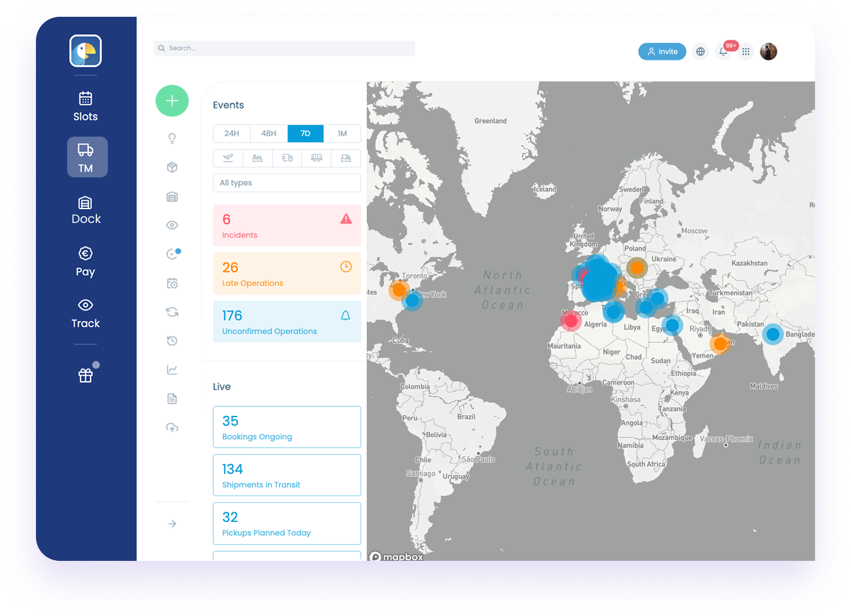
Task: Click the globe language icon
Action: coord(700,52)
